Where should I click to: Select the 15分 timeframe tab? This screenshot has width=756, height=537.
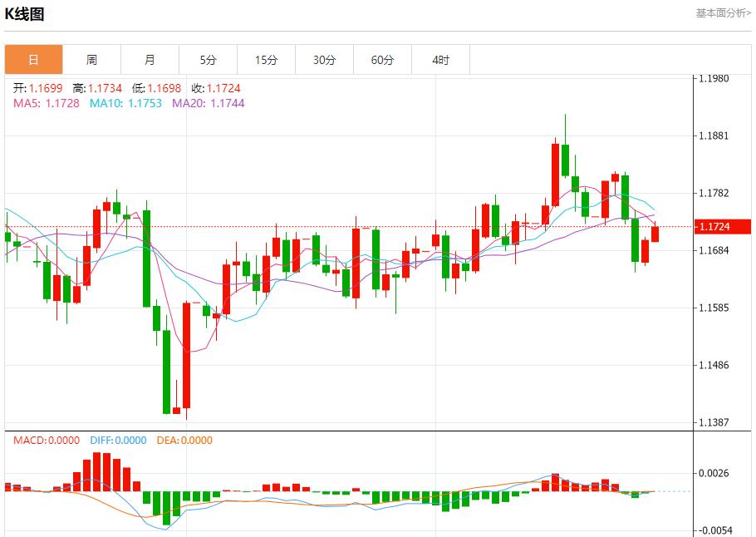(266, 60)
